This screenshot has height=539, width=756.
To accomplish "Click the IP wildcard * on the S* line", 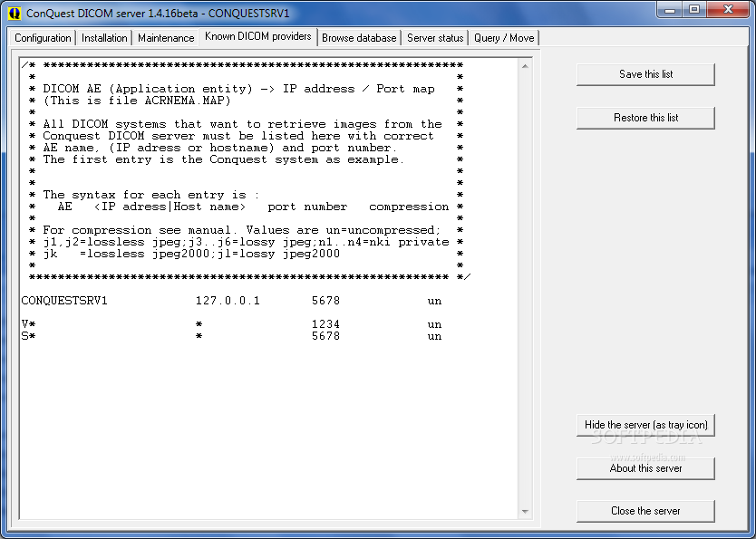I will click(199, 336).
